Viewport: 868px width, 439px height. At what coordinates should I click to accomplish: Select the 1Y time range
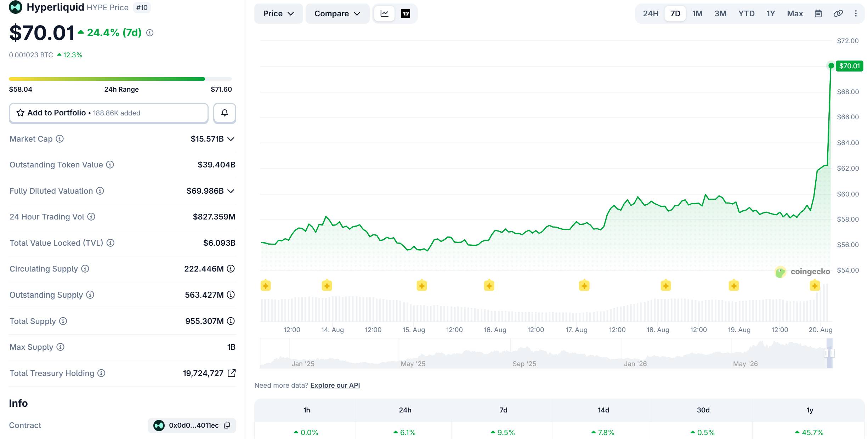[771, 13]
